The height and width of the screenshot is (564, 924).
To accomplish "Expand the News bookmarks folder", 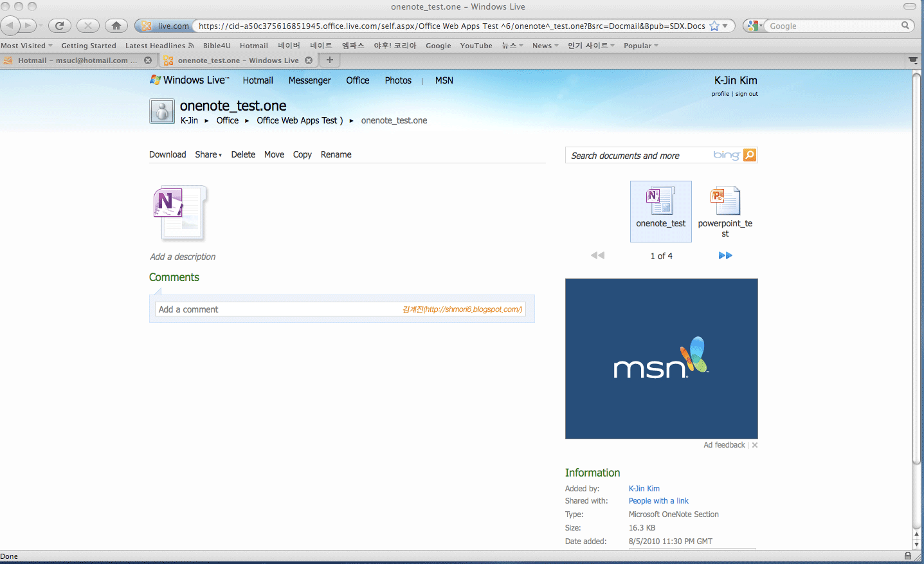I will pyautogui.click(x=545, y=46).
